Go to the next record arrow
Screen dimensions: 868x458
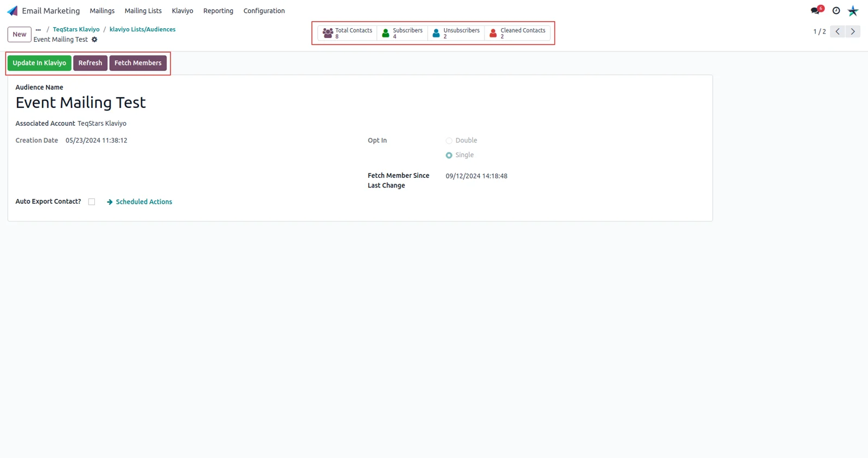coord(853,31)
